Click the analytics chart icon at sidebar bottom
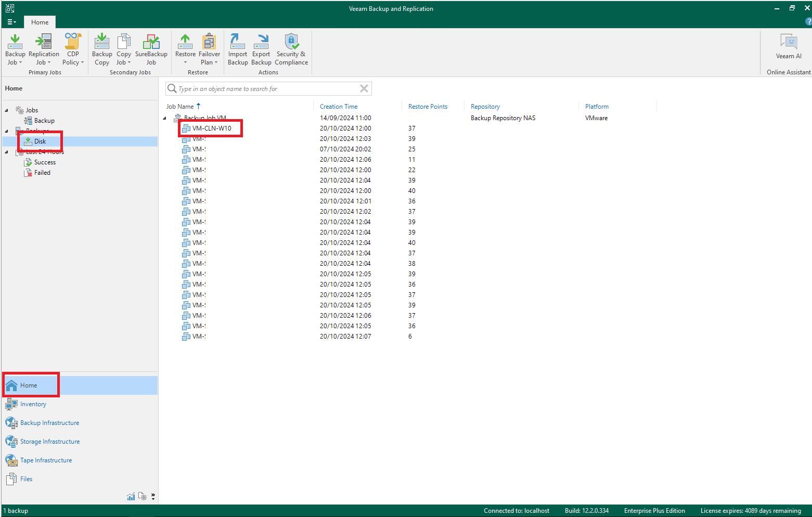The image size is (812, 517). pos(131,497)
